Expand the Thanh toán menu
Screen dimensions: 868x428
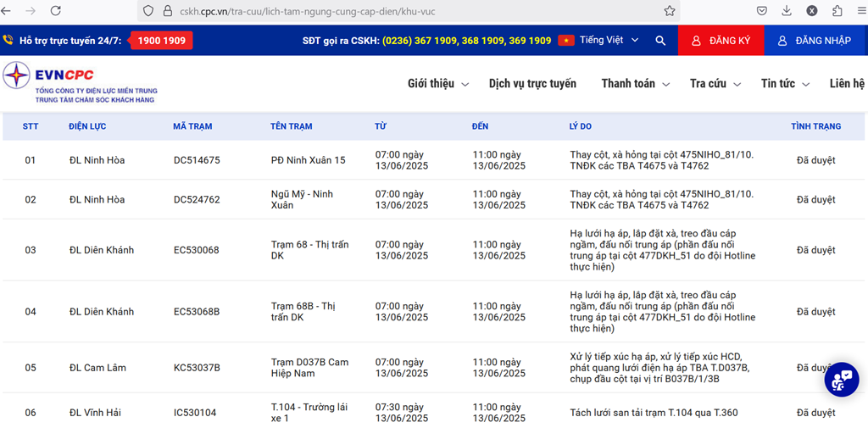(x=636, y=84)
